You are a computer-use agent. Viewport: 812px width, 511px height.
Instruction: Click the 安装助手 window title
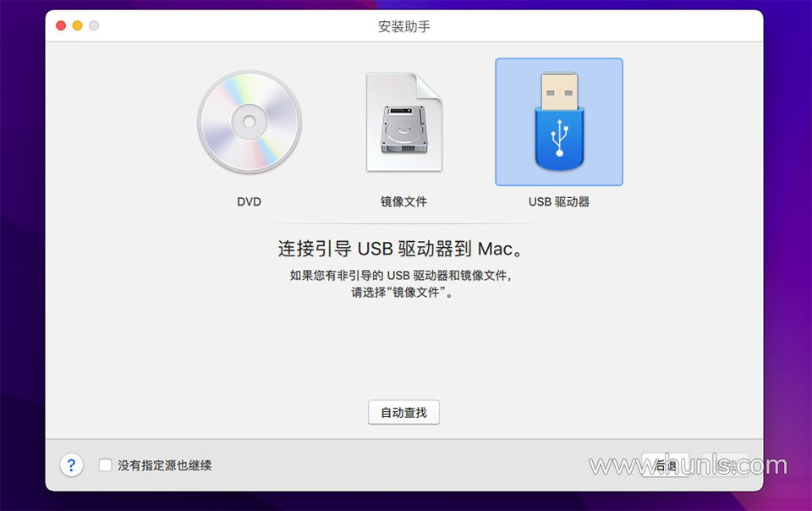pyautogui.click(x=404, y=26)
